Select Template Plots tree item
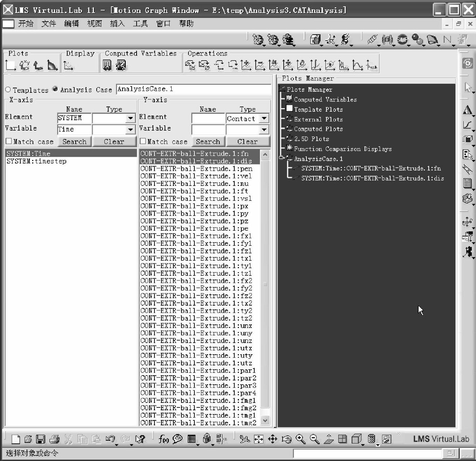The image size is (476, 461). (x=318, y=109)
